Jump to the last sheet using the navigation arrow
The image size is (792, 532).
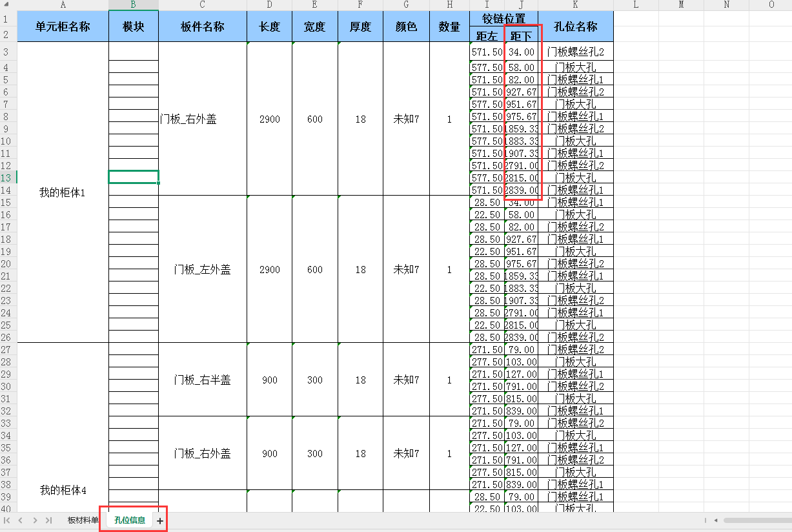pos(48,520)
